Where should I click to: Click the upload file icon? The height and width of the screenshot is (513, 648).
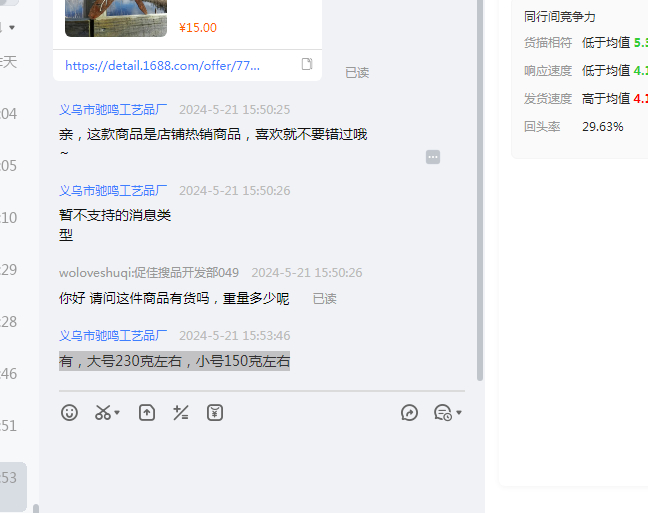click(147, 412)
